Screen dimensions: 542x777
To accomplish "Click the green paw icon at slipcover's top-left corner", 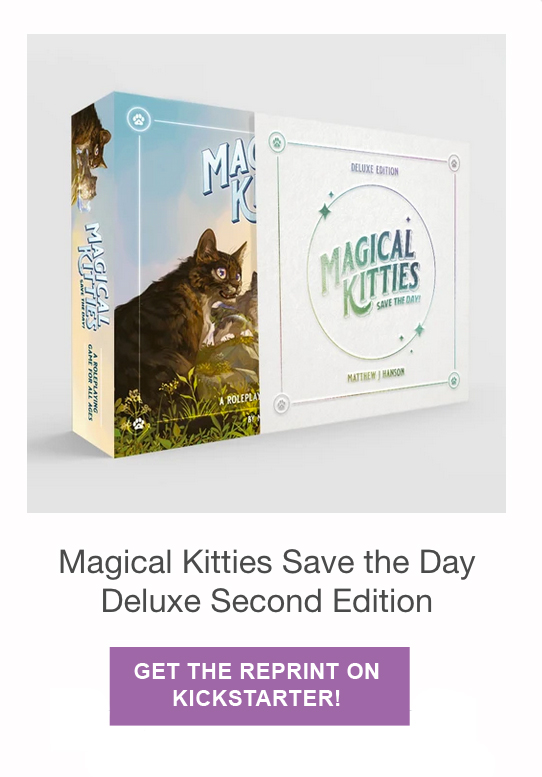I will click(277, 143).
